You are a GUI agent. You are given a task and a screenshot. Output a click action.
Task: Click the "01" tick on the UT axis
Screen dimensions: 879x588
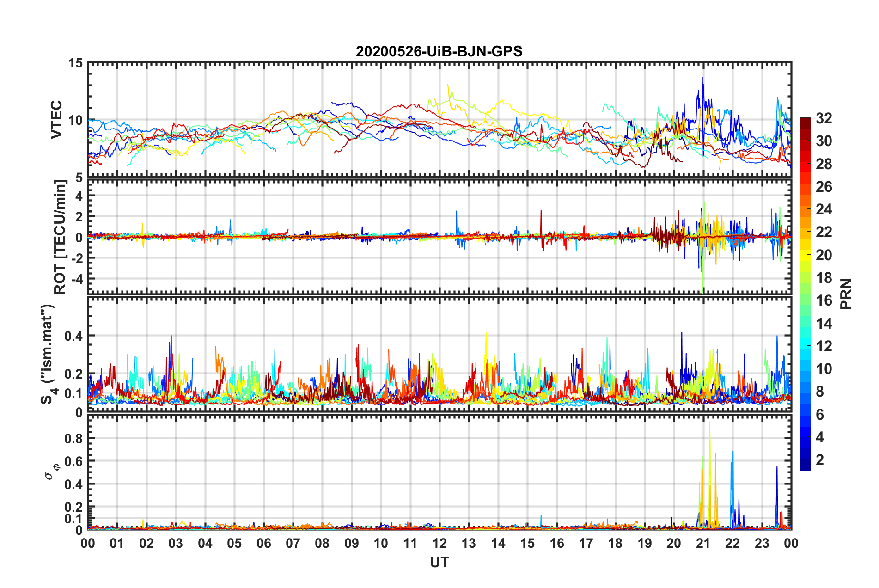pos(117,543)
